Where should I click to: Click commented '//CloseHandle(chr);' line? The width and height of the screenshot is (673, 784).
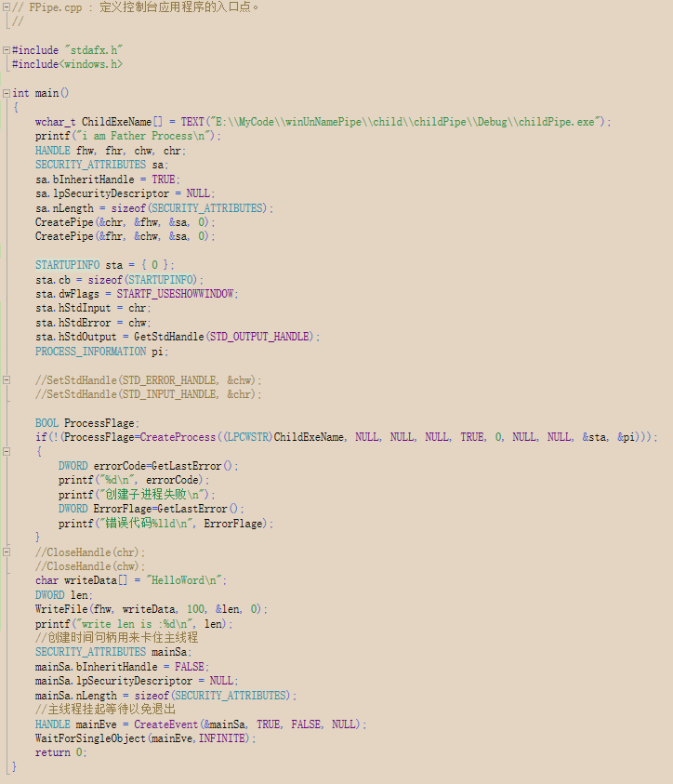coord(90,552)
